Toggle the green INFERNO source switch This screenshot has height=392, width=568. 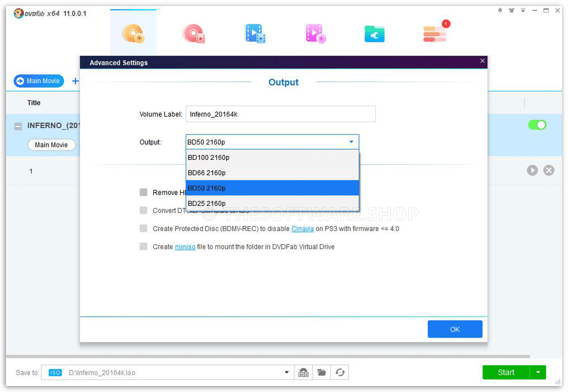coord(537,125)
